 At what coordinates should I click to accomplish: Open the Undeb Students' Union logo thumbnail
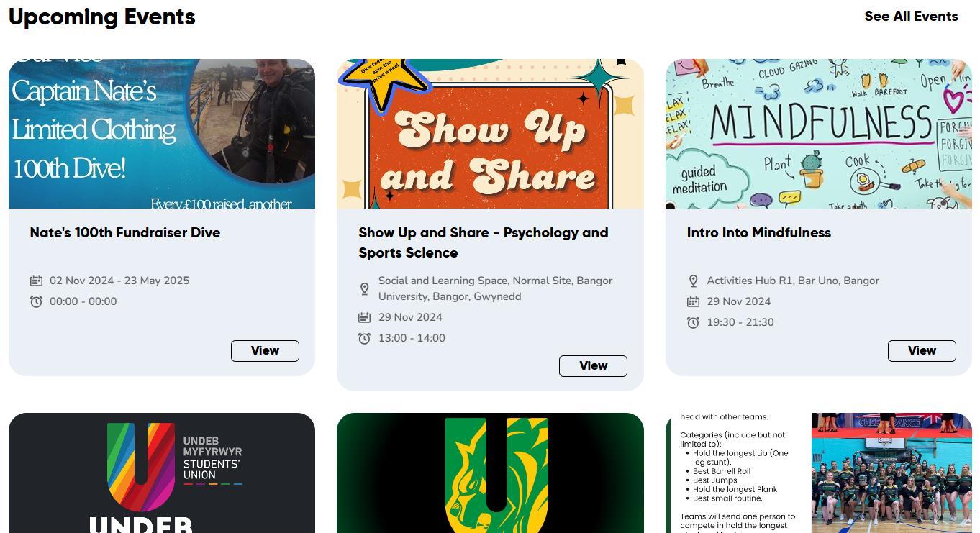pos(162,473)
